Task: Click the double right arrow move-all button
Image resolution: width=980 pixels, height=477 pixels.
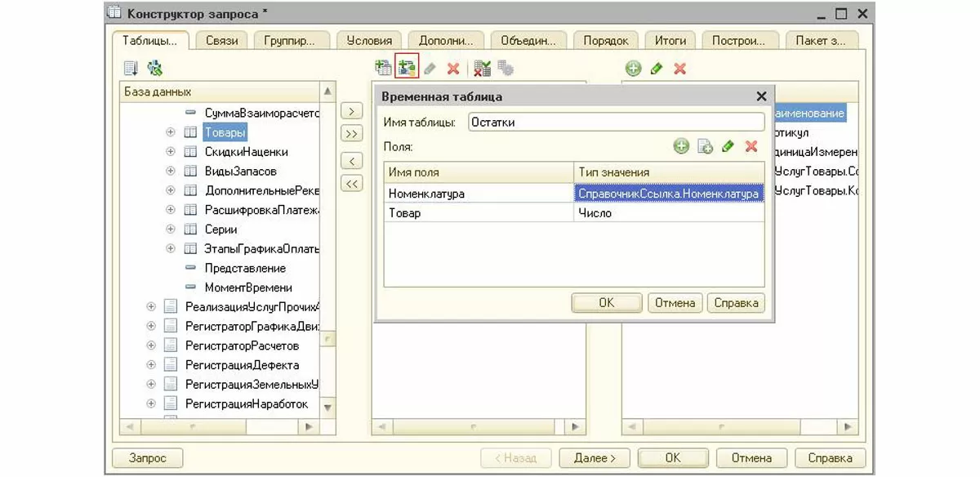Action: [x=351, y=134]
